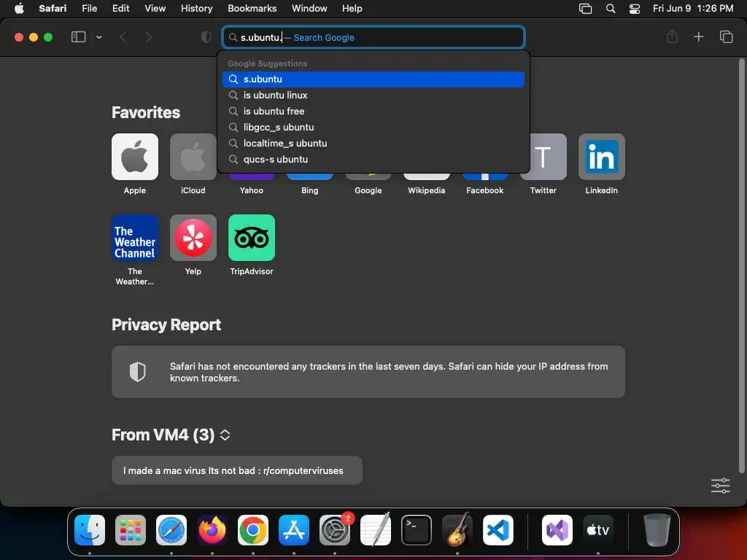Screen dimensions: 747x560
Task: Click the address bar search field
Action: click(x=373, y=37)
